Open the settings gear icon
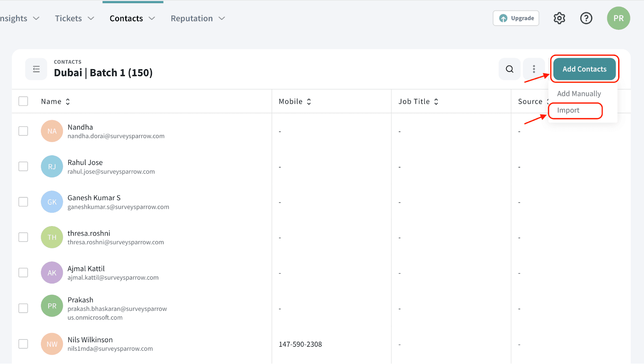644x364 pixels. pos(559,18)
